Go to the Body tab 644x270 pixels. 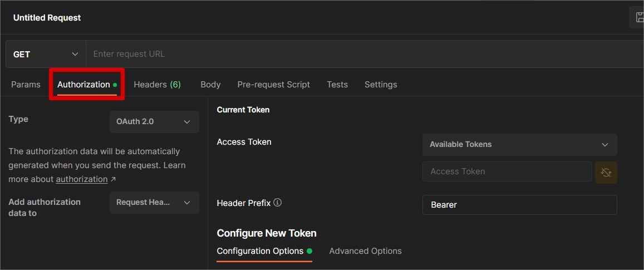coord(210,85)
